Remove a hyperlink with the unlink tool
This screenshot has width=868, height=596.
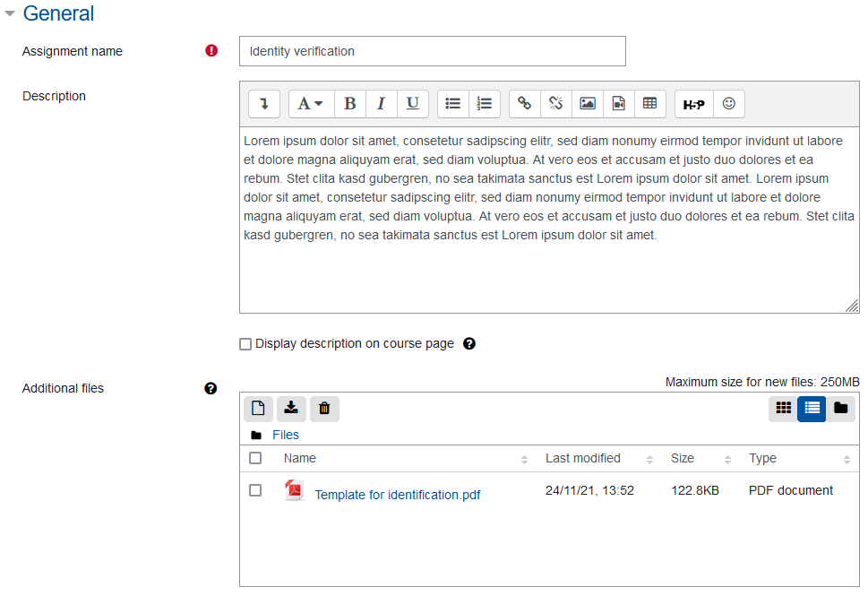pos(555,103)
